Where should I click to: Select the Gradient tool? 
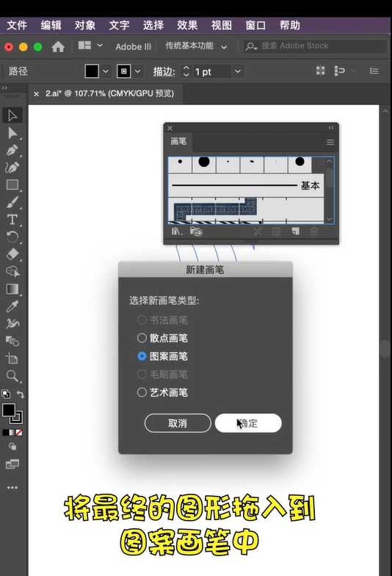coord(12,289)
